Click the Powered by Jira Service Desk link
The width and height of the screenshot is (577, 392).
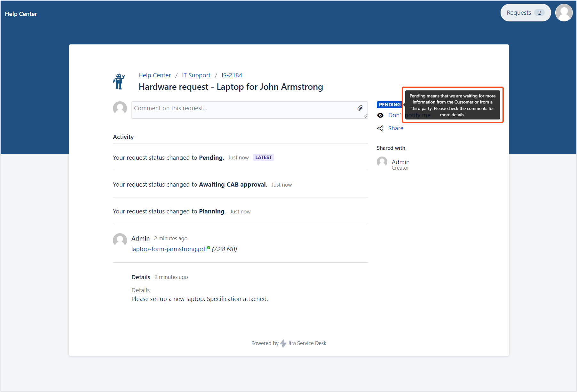pyautogui.click(x=289, y=343)
